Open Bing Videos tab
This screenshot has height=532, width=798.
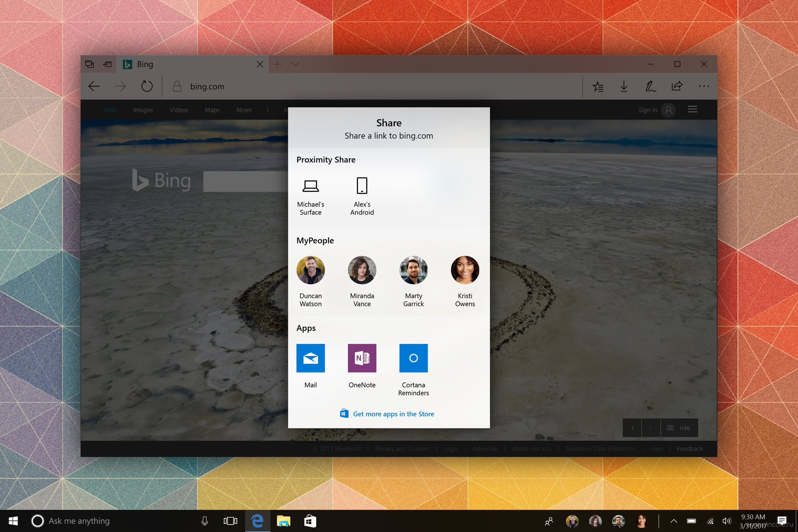click(179, 110)
